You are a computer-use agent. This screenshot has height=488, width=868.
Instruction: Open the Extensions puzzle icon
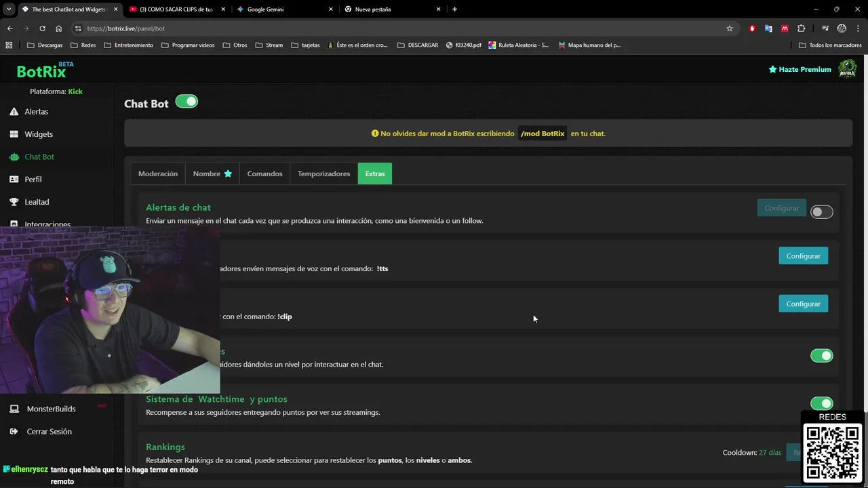802,28
